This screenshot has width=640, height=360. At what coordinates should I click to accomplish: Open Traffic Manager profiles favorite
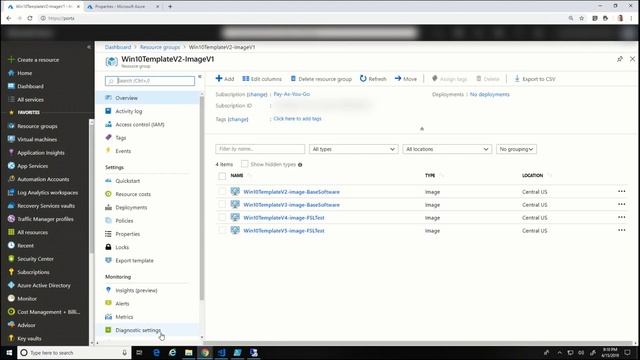click(45, 219)
